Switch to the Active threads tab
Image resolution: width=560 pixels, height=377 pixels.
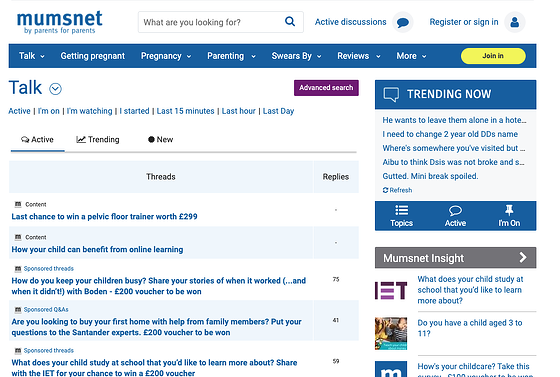[38, 140]
